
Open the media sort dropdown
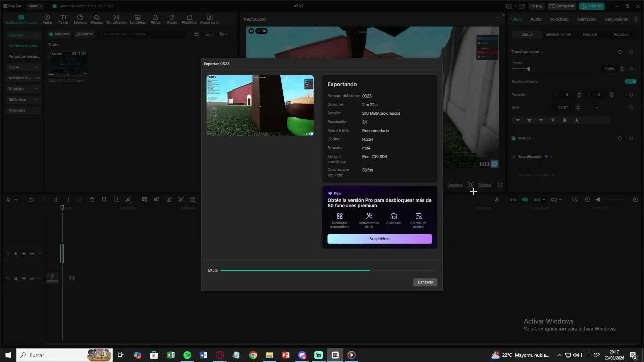click(210, 34)
